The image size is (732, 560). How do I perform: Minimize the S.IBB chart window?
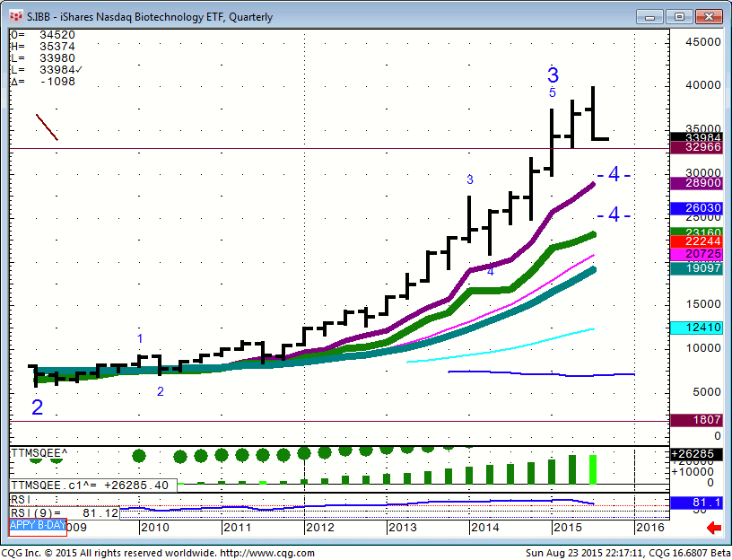649,17
